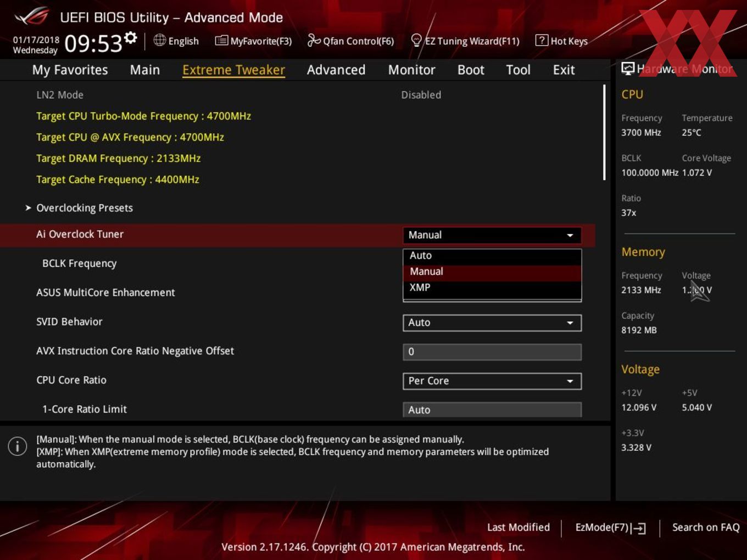Click Core Voltage 1.072 V value
This screenshot has height=560, width=747.
tap(697, 173)
